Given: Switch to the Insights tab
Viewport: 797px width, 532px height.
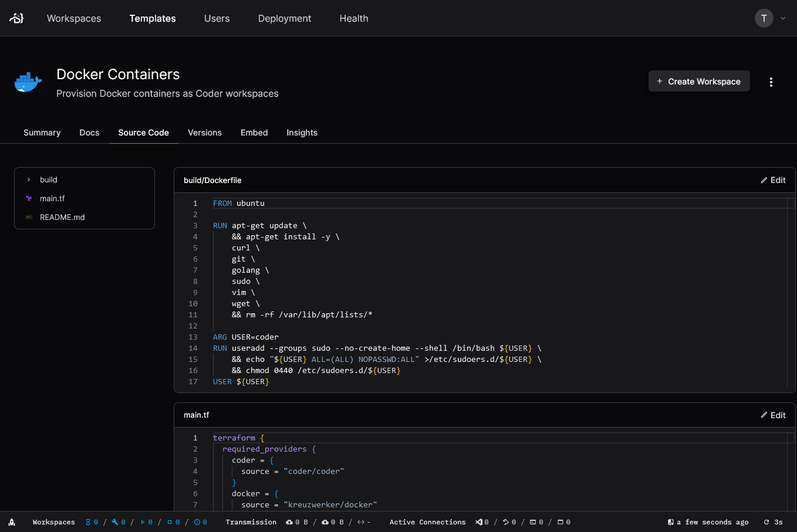Looking at the screenshot, I should point(302,133).
